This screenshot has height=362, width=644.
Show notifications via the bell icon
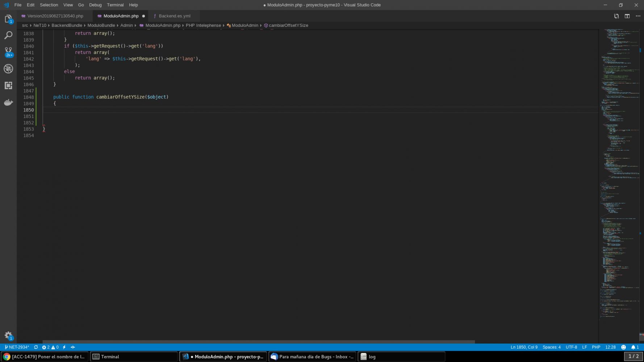pyautogui.click(x=635, y=347)
